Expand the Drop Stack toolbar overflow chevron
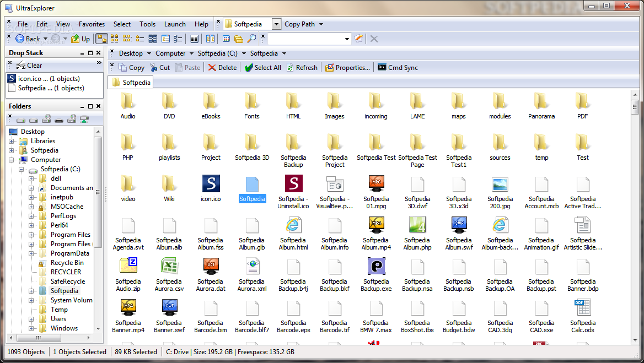Screen dimensions: 644x363 99,63
